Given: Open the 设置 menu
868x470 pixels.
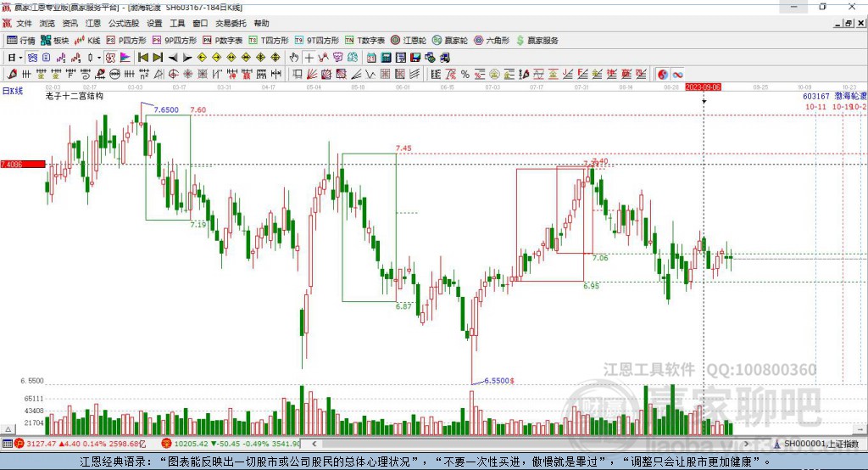Looking at the screenshot, I should 154,23.
